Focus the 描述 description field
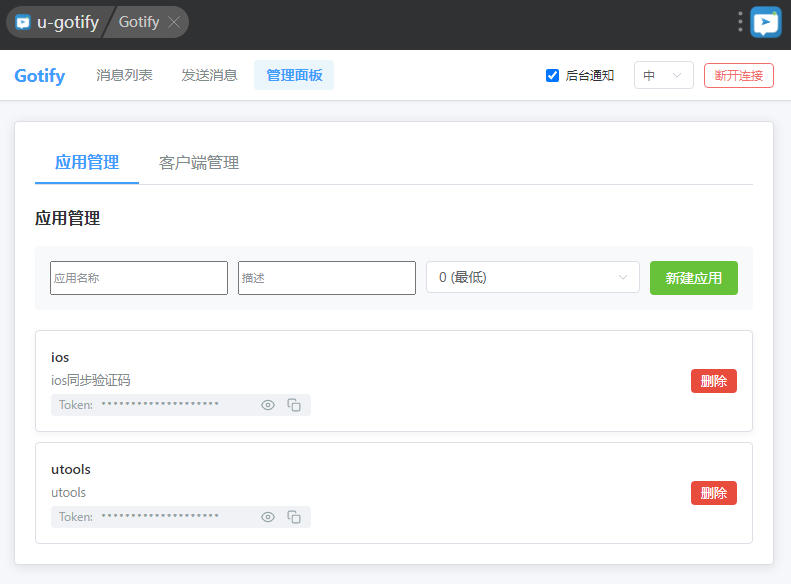This screenshot has width=791, height=584. coord(326,278)
